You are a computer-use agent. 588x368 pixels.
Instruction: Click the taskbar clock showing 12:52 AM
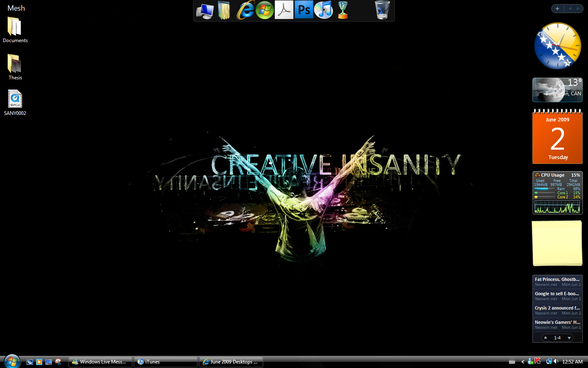point(572,362)
